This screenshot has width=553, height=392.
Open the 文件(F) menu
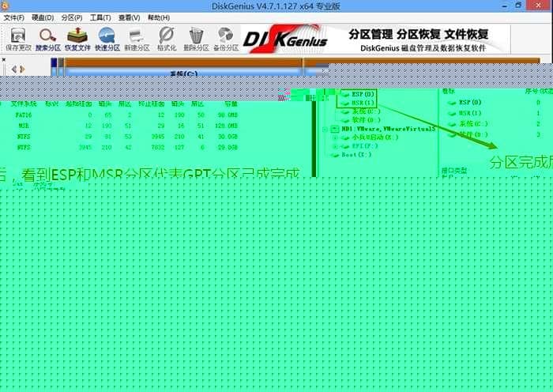pyautogui.click(x=13, y=17)
